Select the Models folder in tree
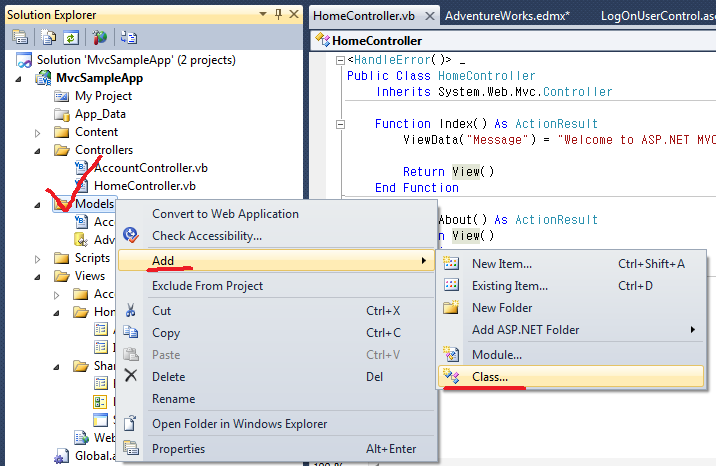Screen dimensions: 716x466 (x=95, y=204)
